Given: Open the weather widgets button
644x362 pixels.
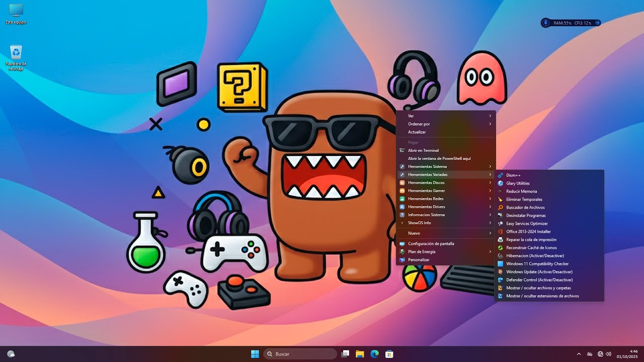Looking at the screenshot, I should click(x=11, y=354).
